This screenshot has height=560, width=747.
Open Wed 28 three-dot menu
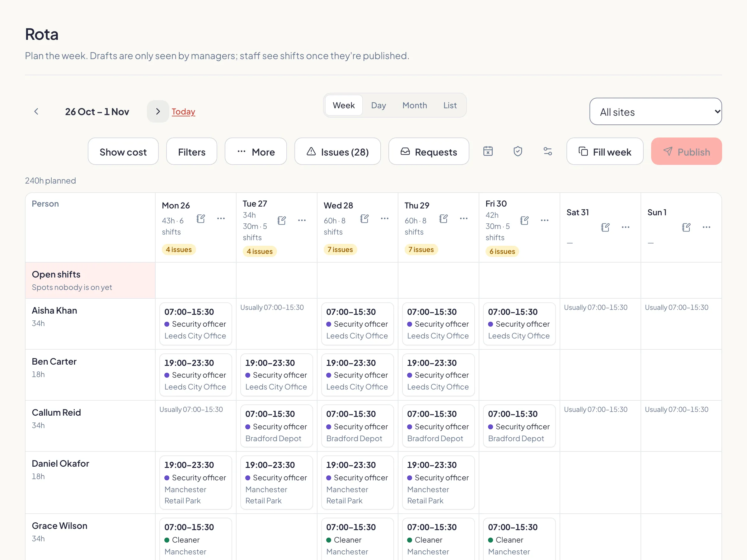coord(384,219)
